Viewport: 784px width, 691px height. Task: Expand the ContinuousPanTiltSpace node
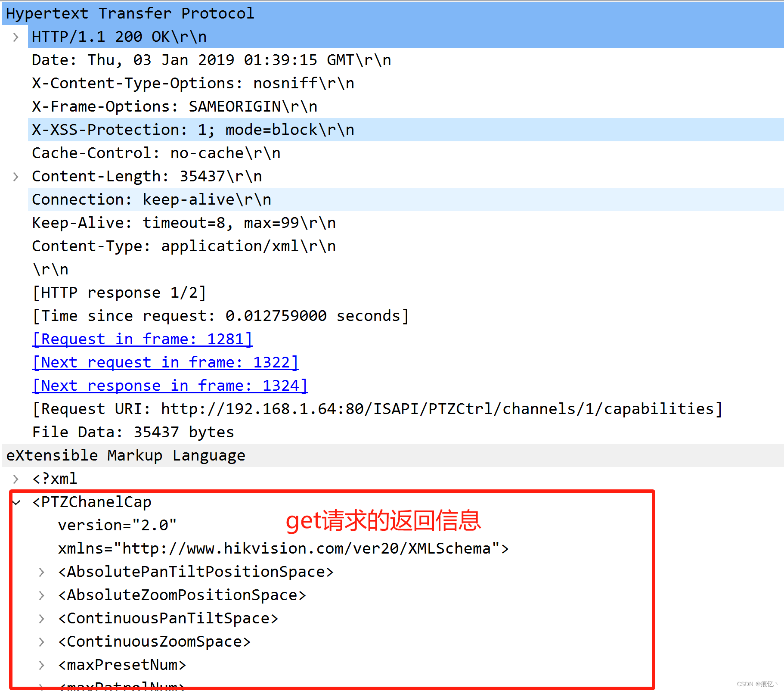point(41,618)
